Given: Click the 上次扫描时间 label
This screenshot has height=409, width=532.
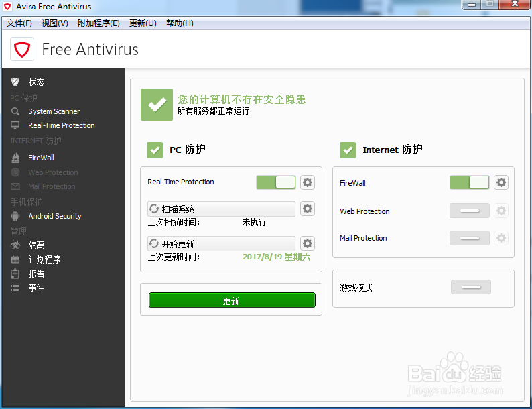Looking at the screenshot, I should pos(174,222).
